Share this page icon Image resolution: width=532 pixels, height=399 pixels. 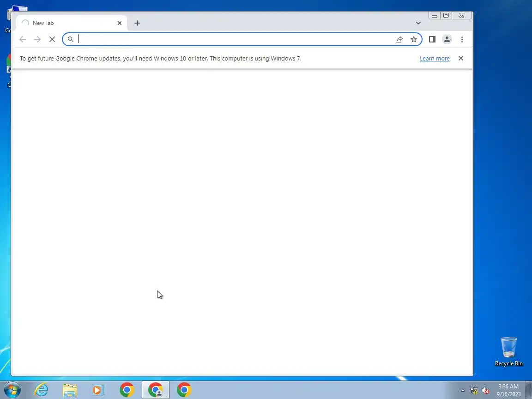pos(399,39)
